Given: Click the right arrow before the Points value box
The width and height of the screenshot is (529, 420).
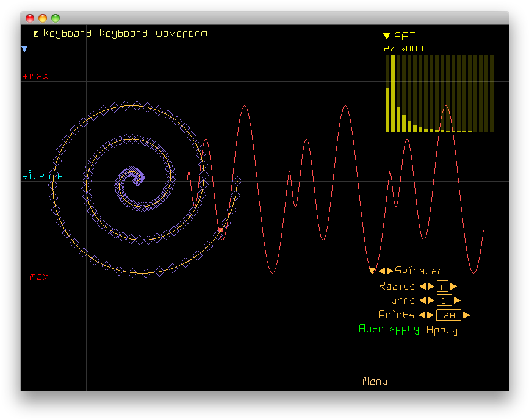Looking at the screenshot, I should click(x=431, y=315).
